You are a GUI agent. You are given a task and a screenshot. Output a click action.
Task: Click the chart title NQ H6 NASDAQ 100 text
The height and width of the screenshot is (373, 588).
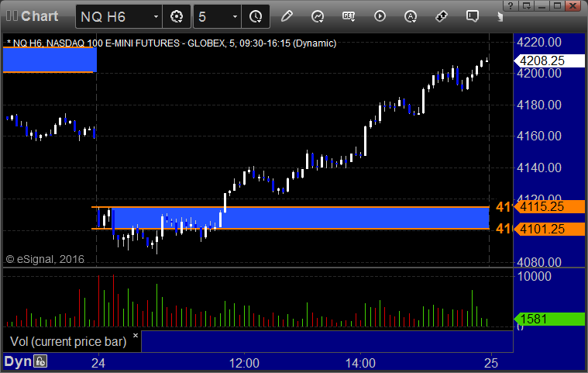[171, 43]
